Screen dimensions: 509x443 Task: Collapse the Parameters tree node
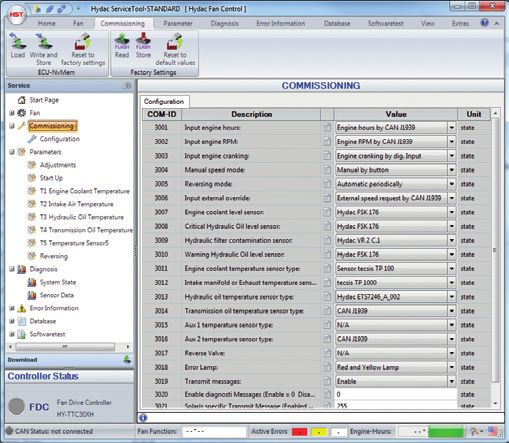click(12, 152)
